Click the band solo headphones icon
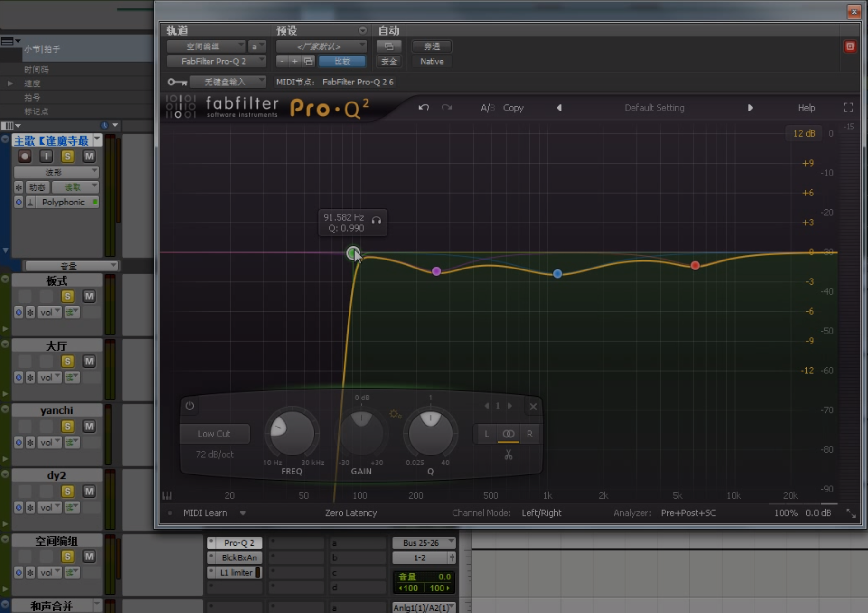 [377, 221]
